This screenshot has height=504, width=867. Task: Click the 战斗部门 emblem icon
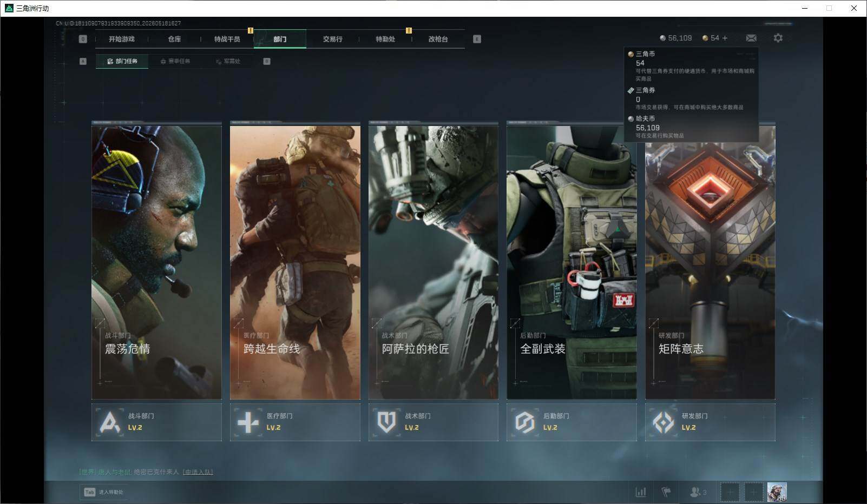(110, 422)
